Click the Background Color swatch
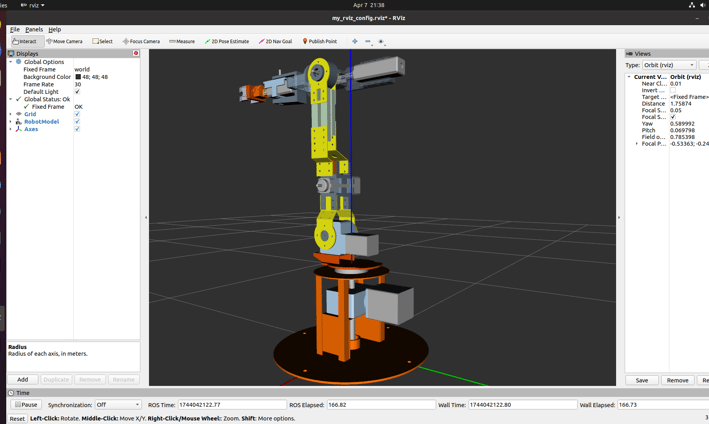 pos(78,77)
